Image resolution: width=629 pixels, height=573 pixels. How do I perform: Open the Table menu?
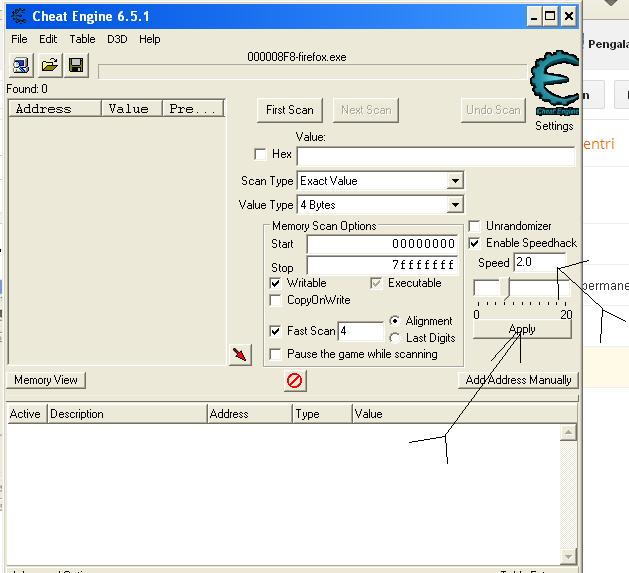(82, 39)
